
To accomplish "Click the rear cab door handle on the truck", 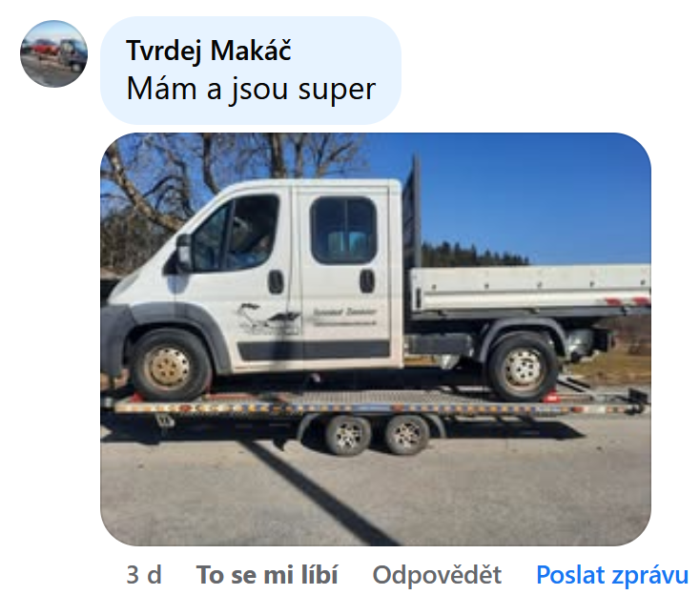I will click(x=367, y=281).
